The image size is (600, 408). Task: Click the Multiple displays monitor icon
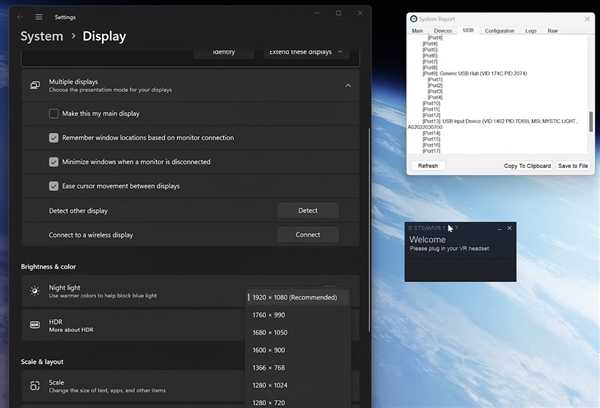click(x=35, y=85)
